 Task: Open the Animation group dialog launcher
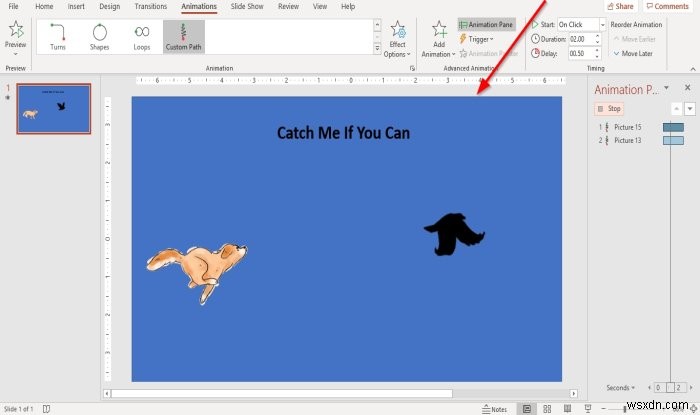pyautogui.click(x=412, y=68)
